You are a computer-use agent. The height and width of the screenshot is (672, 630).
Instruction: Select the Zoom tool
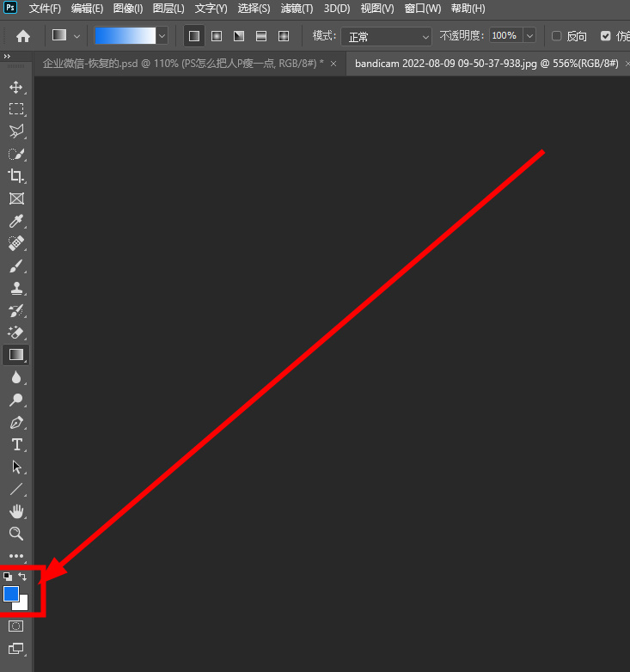click(x=15, y=534)
